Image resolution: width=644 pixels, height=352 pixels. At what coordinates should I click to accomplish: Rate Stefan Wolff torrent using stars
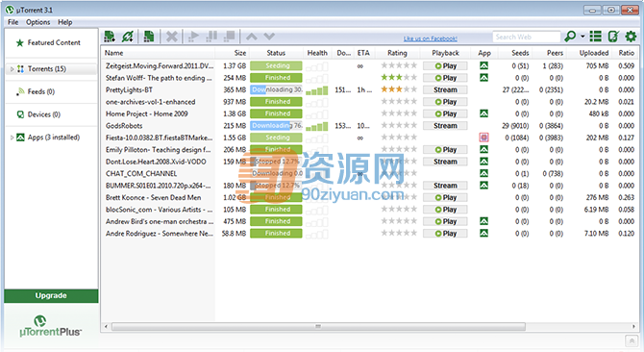pos(399,77)
